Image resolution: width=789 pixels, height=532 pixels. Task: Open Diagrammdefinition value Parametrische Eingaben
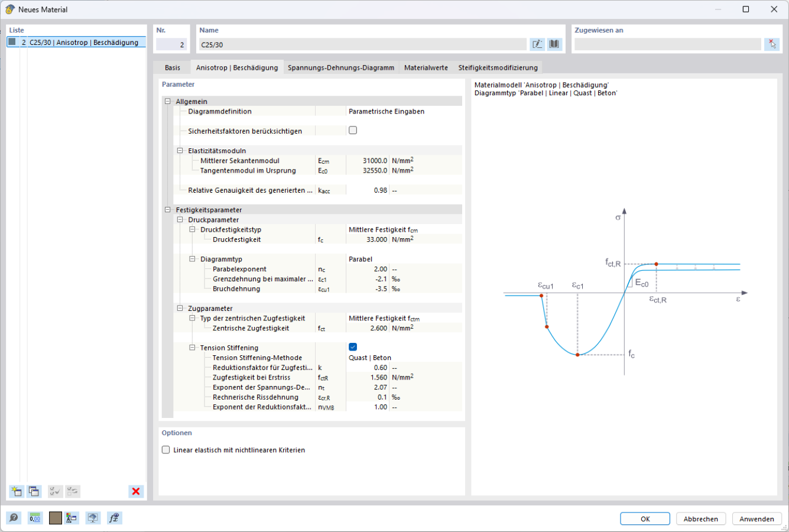tap(404, 111)
